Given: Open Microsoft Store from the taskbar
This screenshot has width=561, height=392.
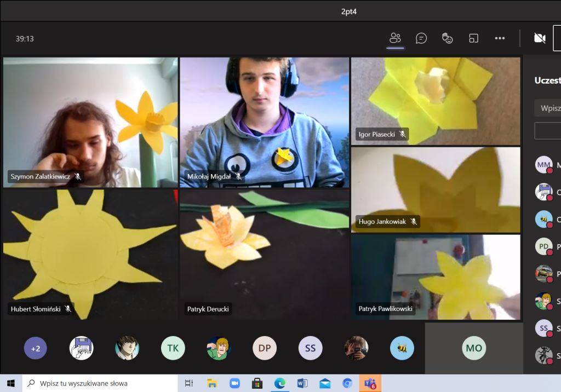Looking at the screenshot, I should [257, 383].
